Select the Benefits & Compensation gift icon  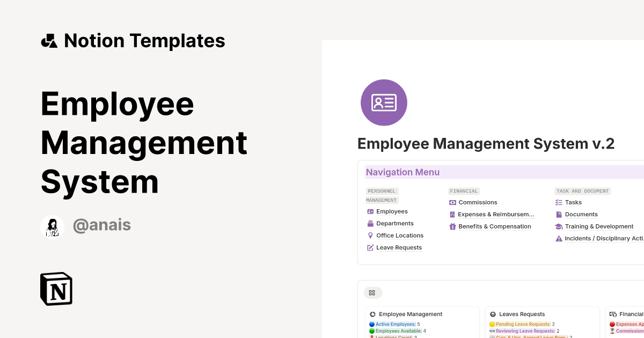pyautogui.click(x=452, y=226)
